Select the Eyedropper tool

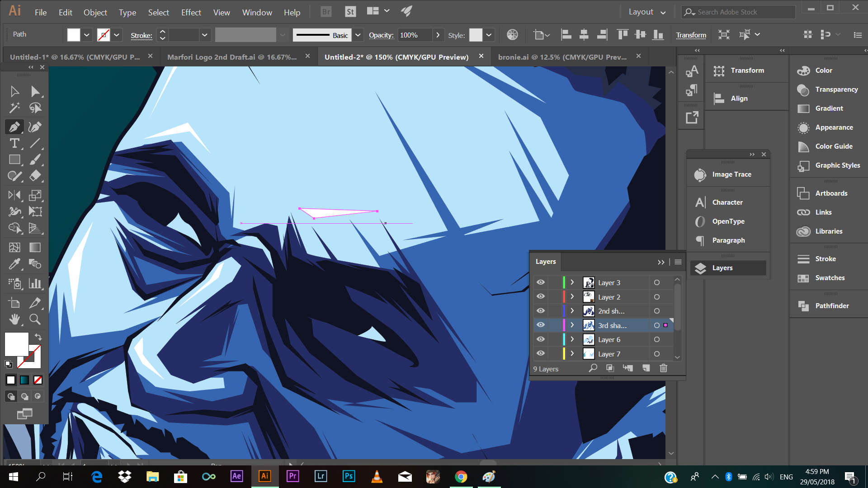14,263
